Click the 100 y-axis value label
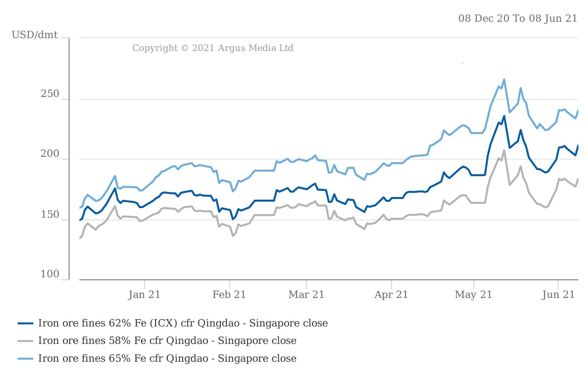The image size is (588, 392). click(x=50, y=274)
